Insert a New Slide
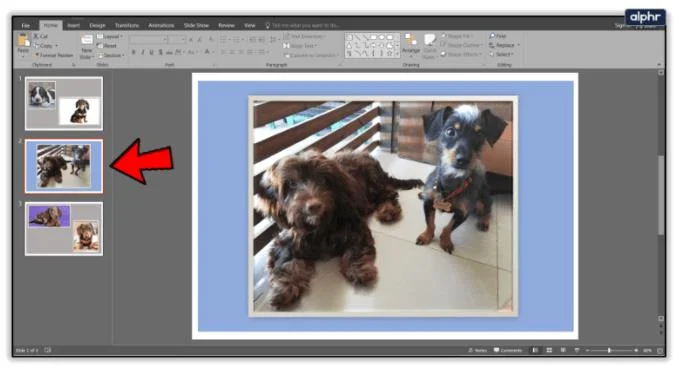 click(x=87, y=46)
